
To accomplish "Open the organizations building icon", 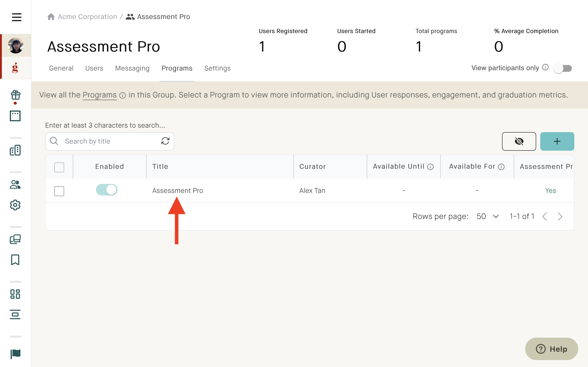I will point(15,150).
